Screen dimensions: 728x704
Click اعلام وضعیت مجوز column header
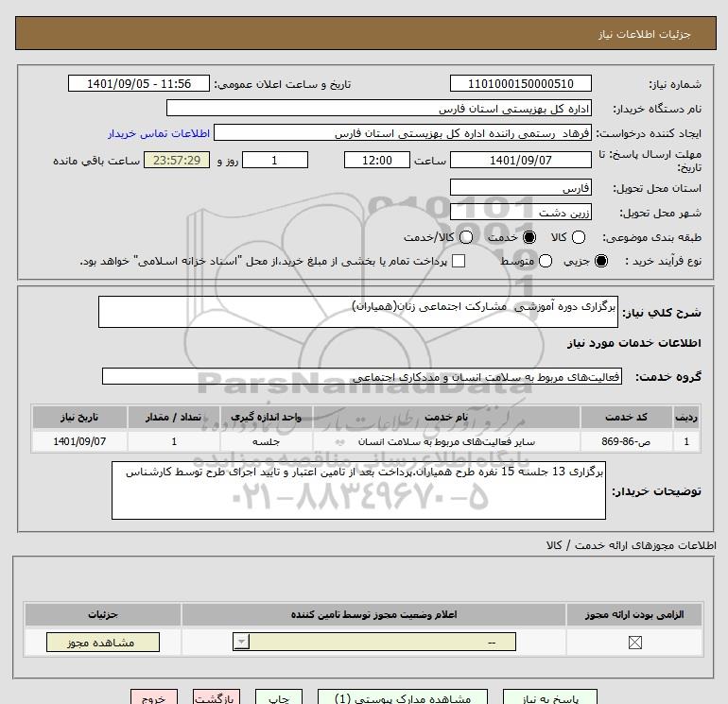pyautogui.click(x=373, y=614)
